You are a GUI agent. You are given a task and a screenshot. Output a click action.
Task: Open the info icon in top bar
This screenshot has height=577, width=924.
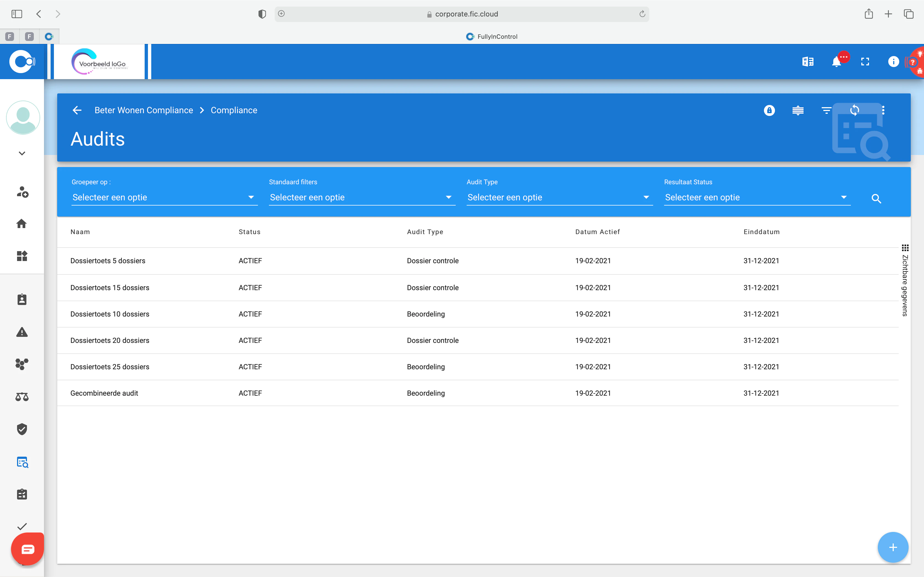point(893,62)
